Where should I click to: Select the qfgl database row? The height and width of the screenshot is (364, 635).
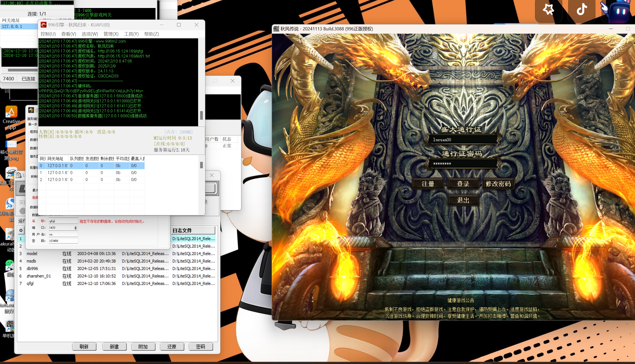tap(117, 284)
